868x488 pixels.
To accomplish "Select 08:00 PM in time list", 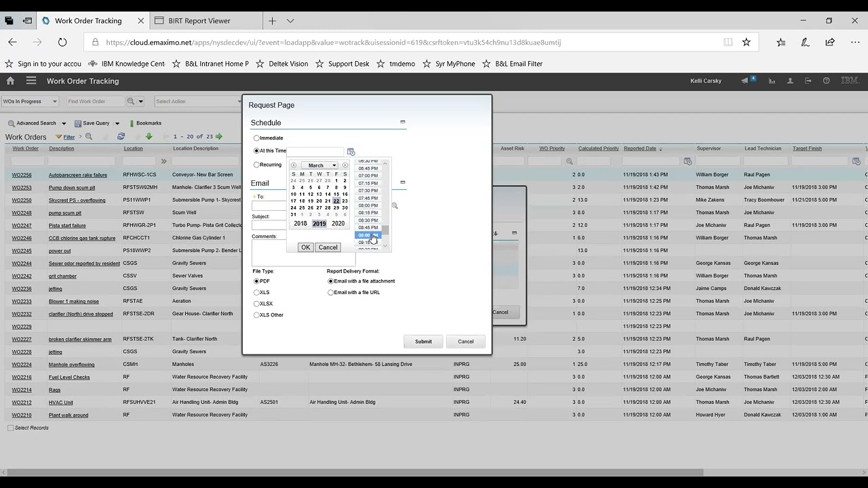I will [x=368, y=205].
